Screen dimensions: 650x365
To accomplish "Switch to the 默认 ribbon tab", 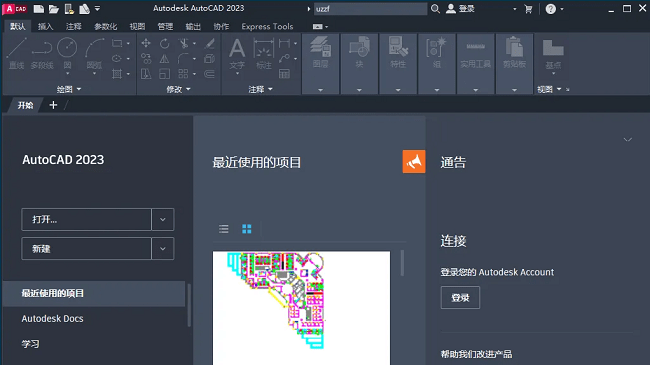I will [17, 27].
